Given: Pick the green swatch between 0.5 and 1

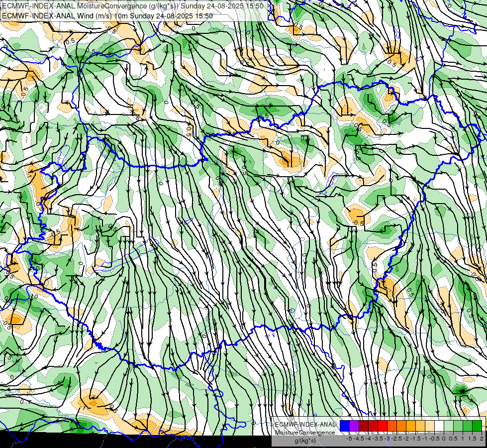Looking at the screenshot, I should click(458, 426).
